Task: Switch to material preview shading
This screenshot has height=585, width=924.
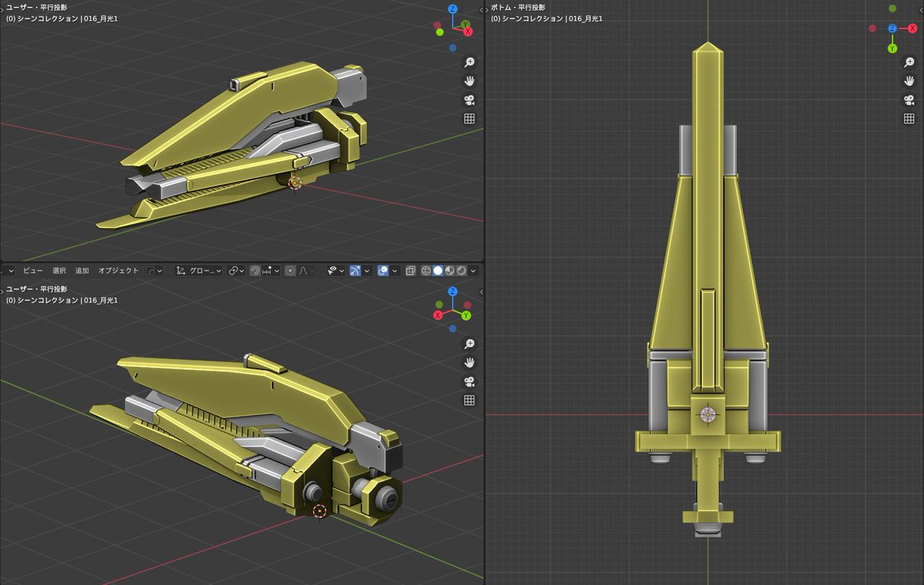Action: pyautogui.click(x=450, y=271)
